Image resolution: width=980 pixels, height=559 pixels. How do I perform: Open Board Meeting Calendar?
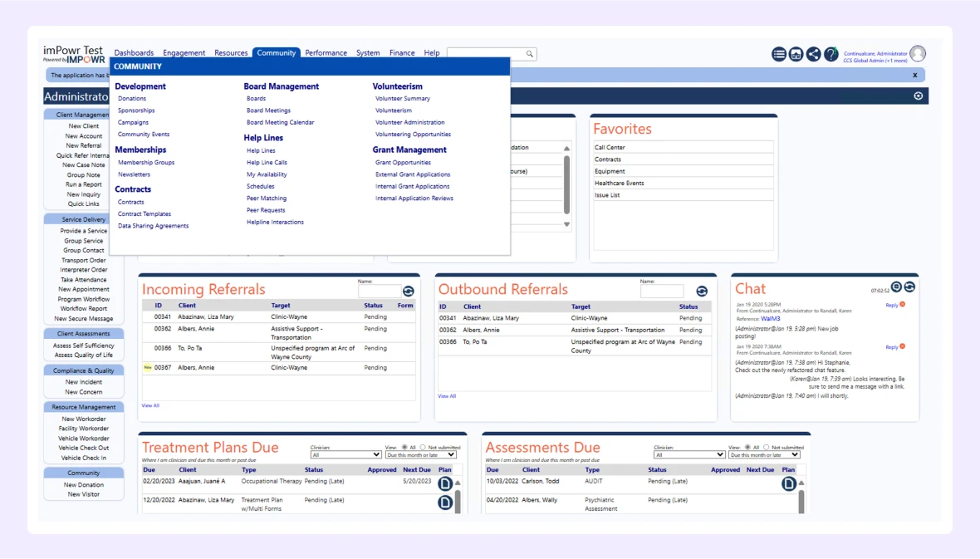[280, 123]
